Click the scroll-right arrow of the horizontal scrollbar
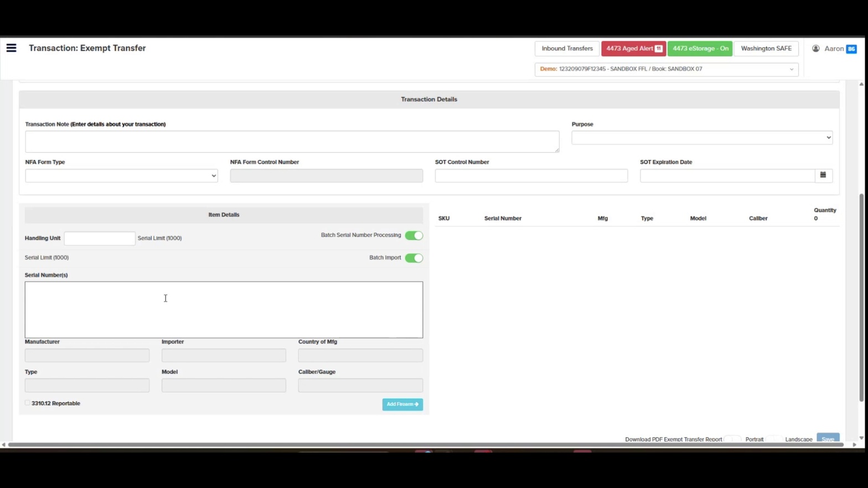This screenshot has height=488, width=868. coord(854,445)
